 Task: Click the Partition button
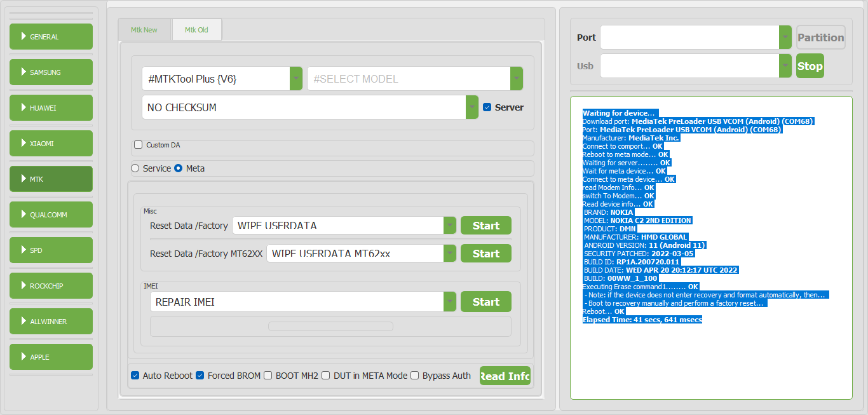click(x=821, y=37)
